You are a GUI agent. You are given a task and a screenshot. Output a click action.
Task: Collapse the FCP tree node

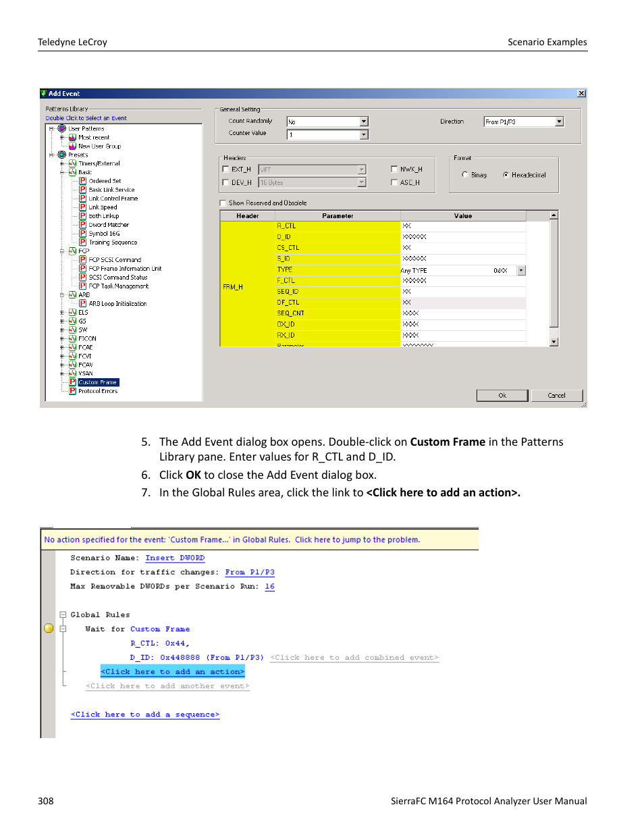pyautogui.click(x=62, y=251)
